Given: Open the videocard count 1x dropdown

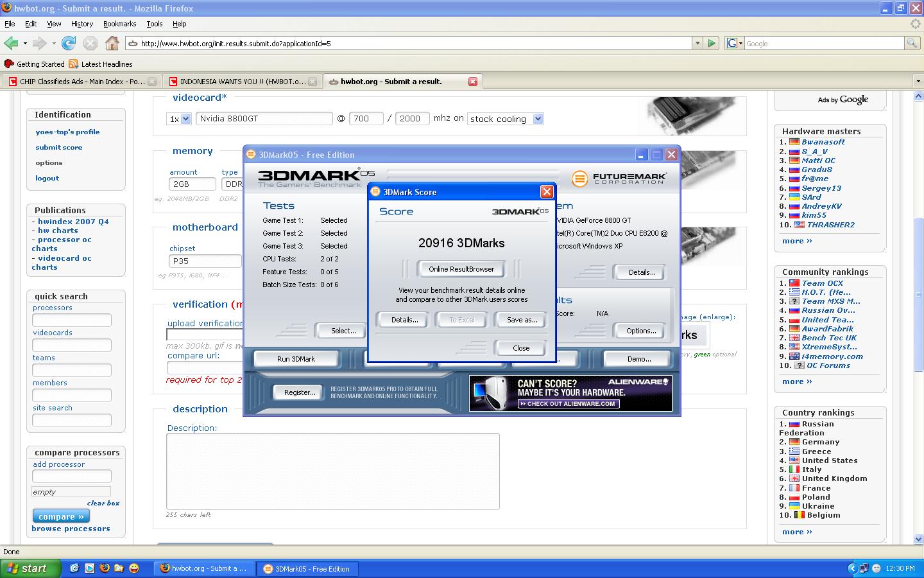Looking at the screenshot, I should coord(179,119).
